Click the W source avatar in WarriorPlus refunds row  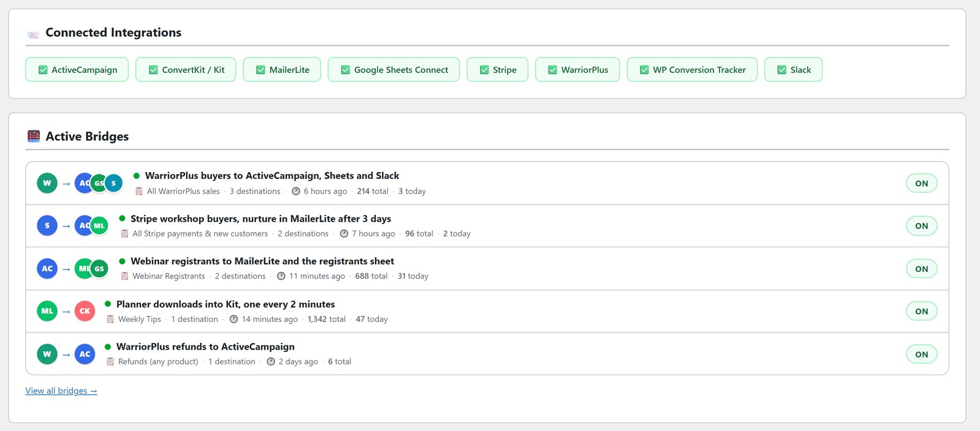point(47,354)
